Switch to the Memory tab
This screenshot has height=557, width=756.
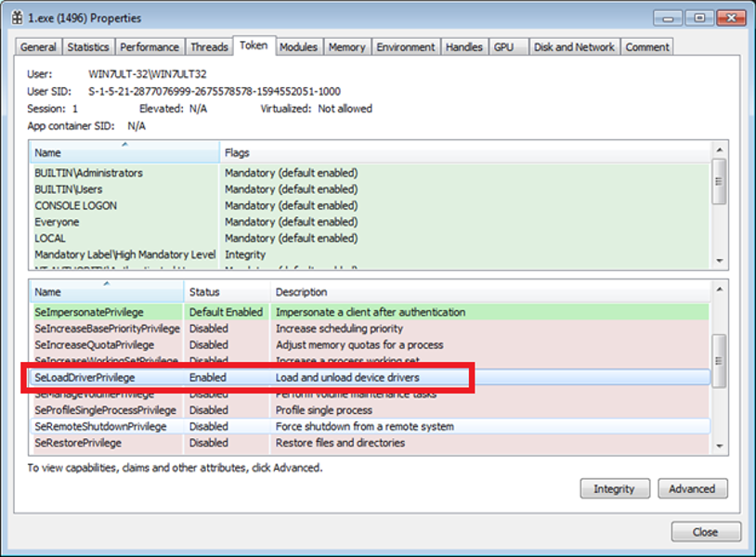(x=347, y=46)
